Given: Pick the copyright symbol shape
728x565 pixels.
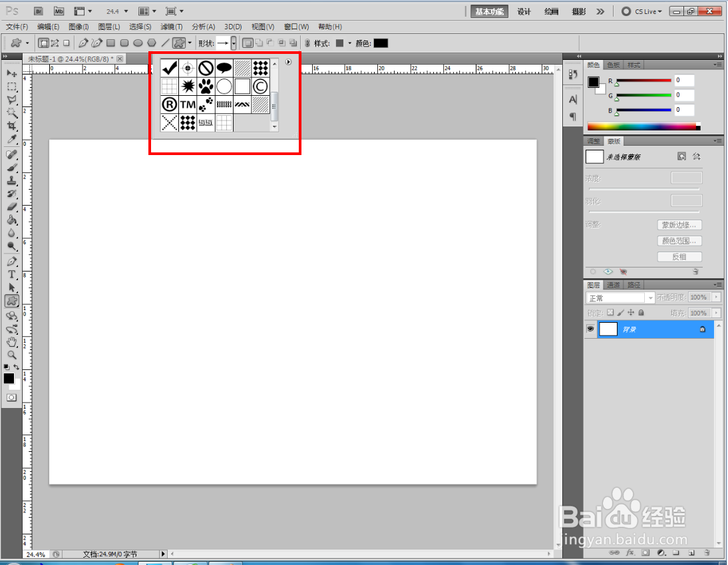Looking at the screenshot, I should point(260,87).
